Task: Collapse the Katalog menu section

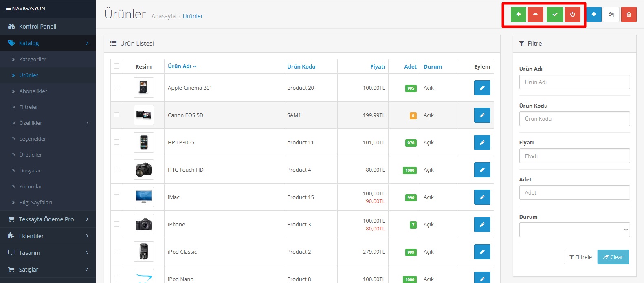Action: click(48, 43)
